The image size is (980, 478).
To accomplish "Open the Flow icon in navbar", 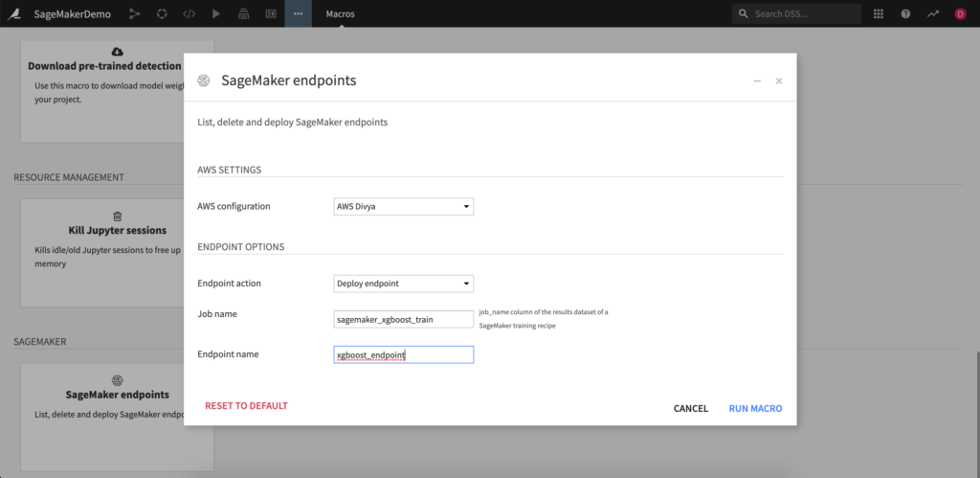I will point(134,13).
